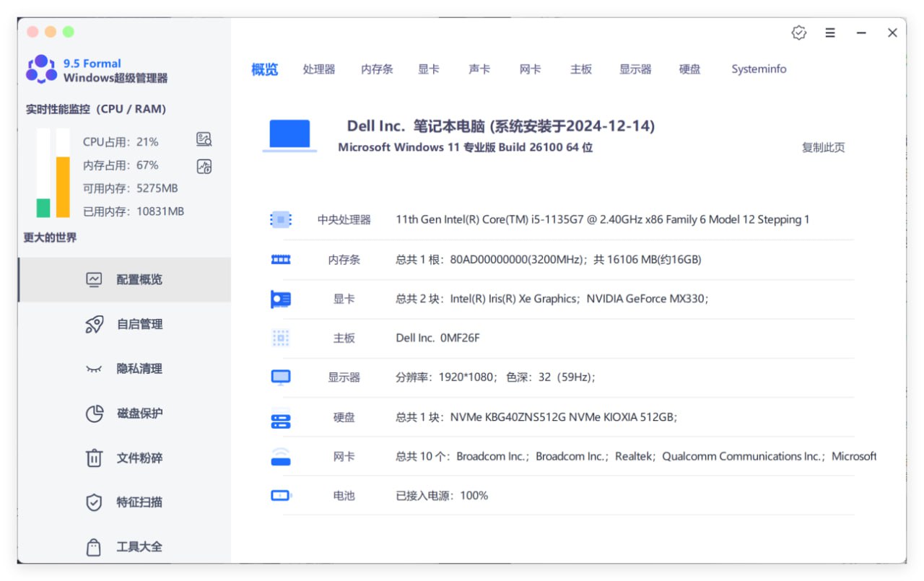This screenshot has height=581, width=924.
Task: Click the app logo next to 9.5 Formal
Action: (41, 69)
